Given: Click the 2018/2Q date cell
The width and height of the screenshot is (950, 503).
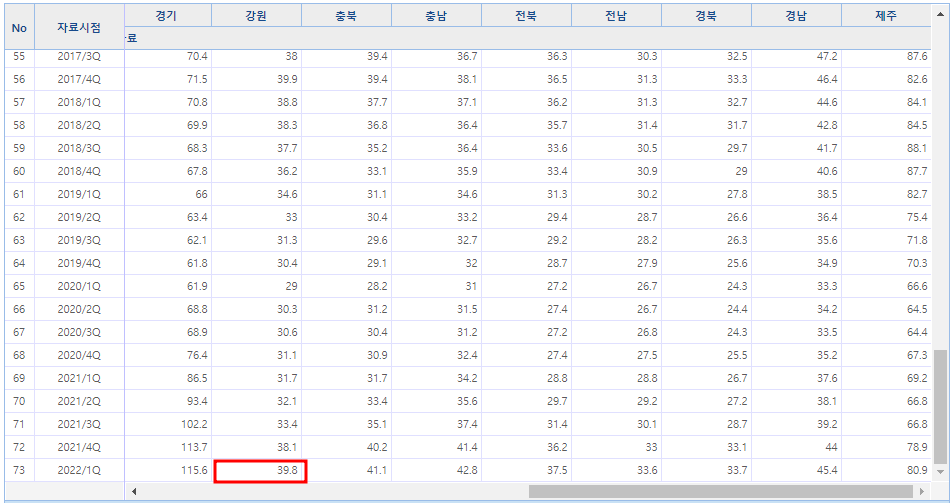Looking at the screenshot, I should tap(79, 125).
